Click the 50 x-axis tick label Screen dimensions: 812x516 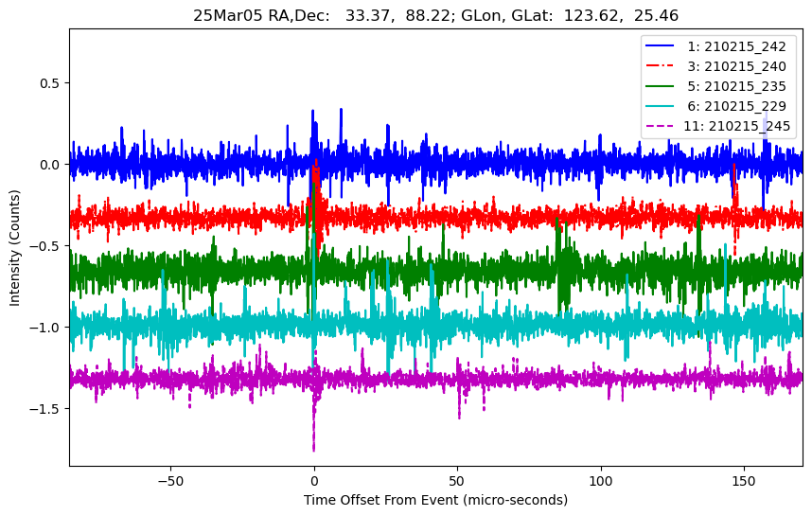coord(457,481)
